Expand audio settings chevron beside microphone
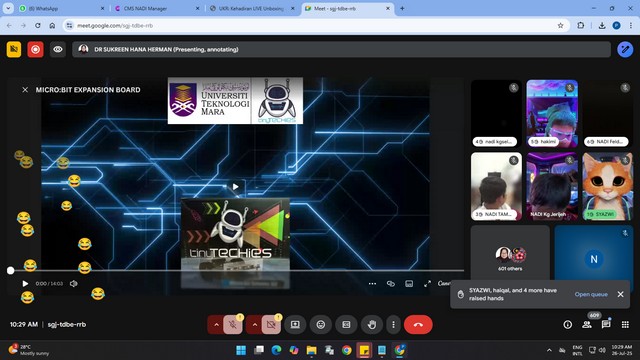The width and height of the screenshot is (640, 360). click(x=216, y=325)
